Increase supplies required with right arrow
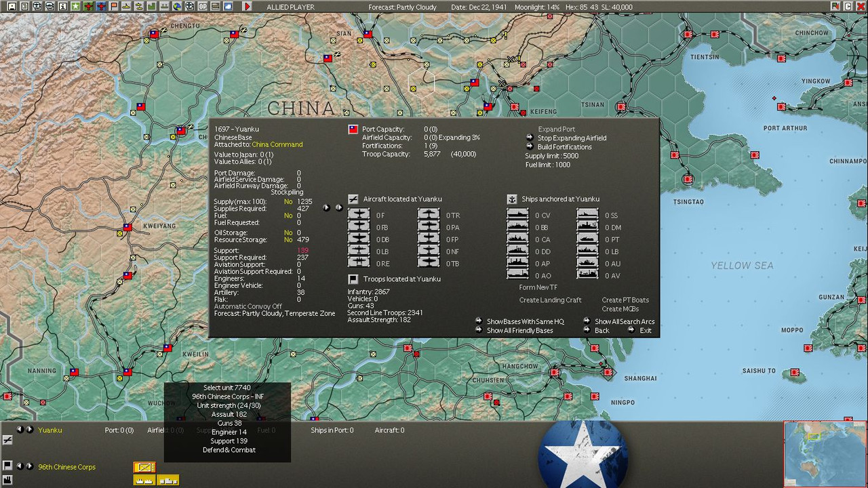The width and height of the screenshot is (868, 488). [338, 207]
